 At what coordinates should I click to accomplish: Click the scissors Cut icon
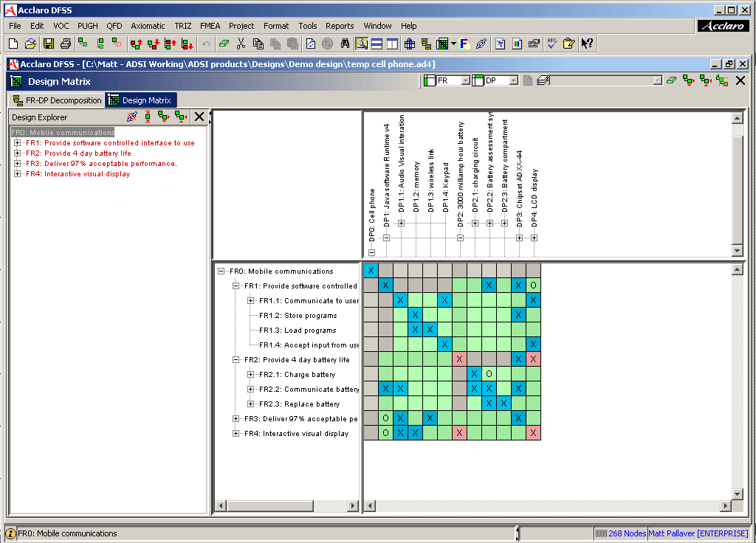pyautogui.click(x=241, y=44)
